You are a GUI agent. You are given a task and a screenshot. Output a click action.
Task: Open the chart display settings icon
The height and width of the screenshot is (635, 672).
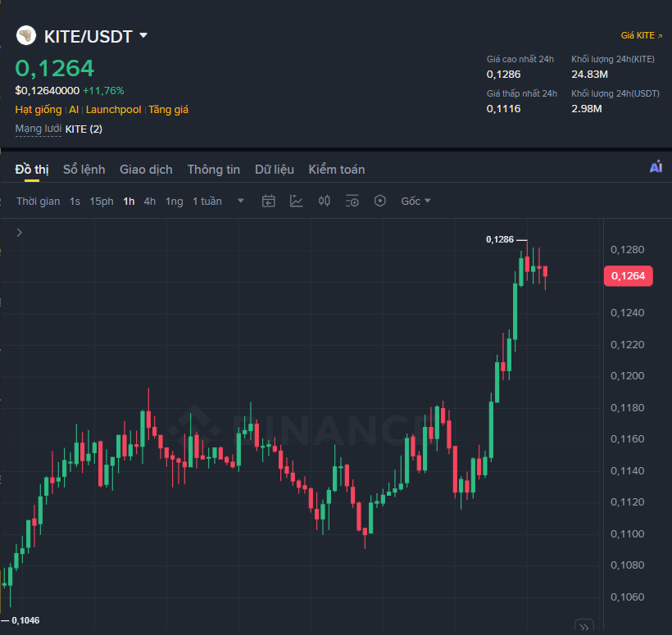pyautogui.click(x=352, y=201)
